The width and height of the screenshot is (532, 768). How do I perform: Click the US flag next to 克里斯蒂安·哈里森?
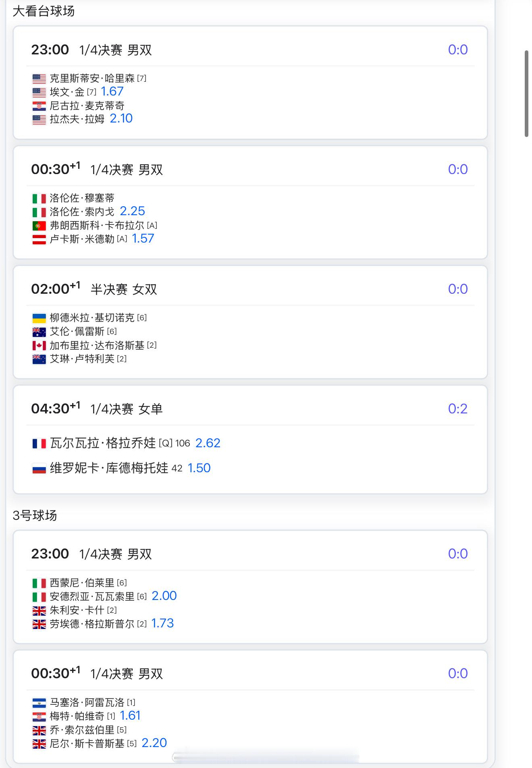click(39, 79)
